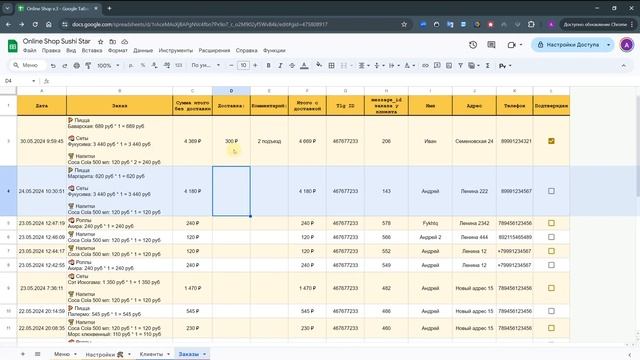Check the box in 1 470 ₽ order row

pos(551,288)
